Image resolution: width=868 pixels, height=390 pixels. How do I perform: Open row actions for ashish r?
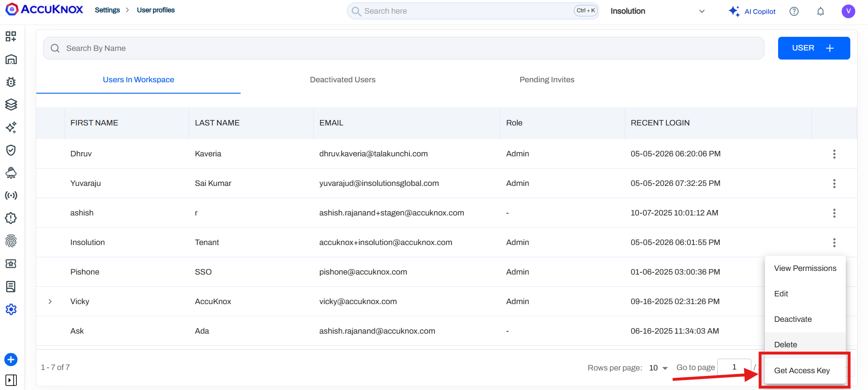pos(834,213)
